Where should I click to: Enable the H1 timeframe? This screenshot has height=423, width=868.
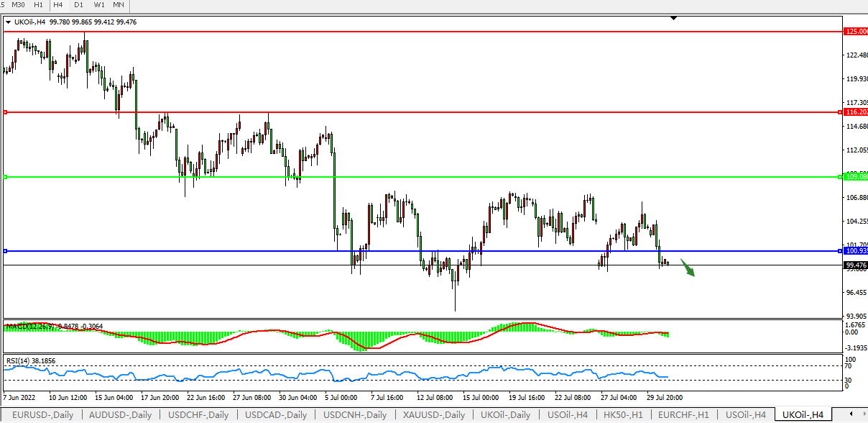(x=39, y=5)
